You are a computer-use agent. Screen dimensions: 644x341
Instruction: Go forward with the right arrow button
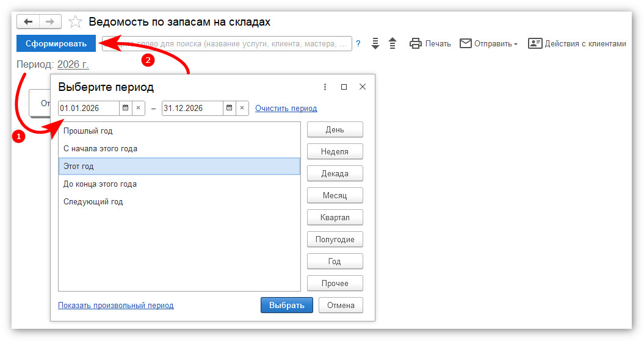pyautogui.click(x=50, y=22)
